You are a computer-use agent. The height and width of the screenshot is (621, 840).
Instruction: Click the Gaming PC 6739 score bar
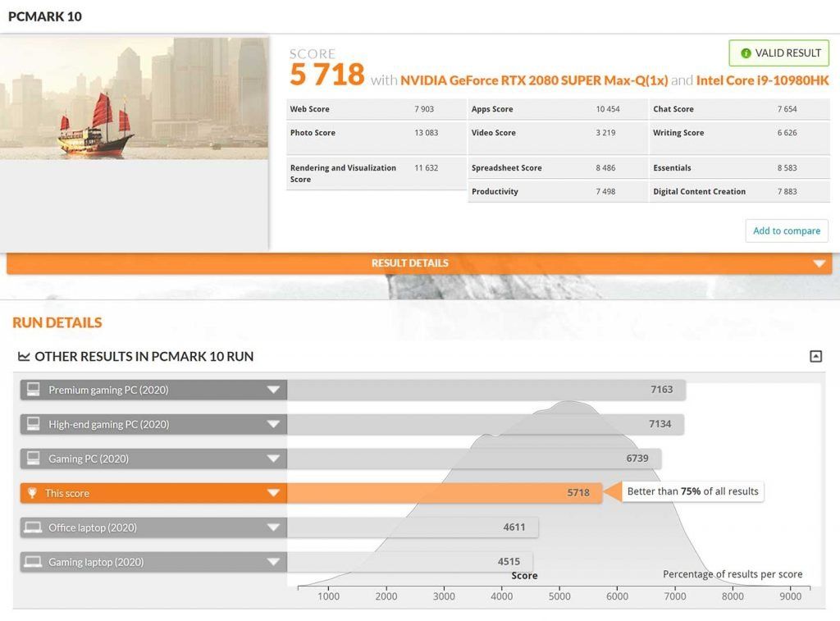point(474,459)
